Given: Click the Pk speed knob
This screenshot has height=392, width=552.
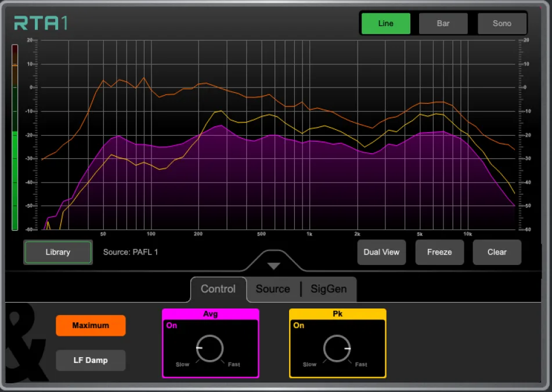Looking at the screenshot, I should pos(337,349).
